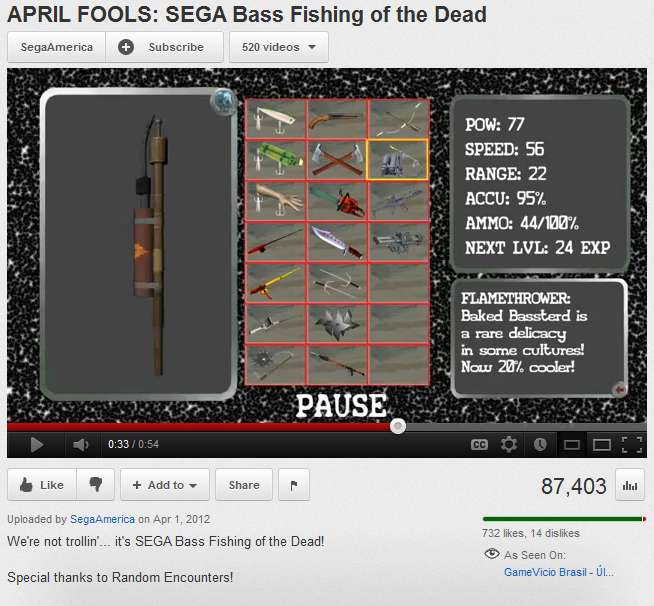
Task: Open SegaAmerica uploader link
Action: (102, 519)
